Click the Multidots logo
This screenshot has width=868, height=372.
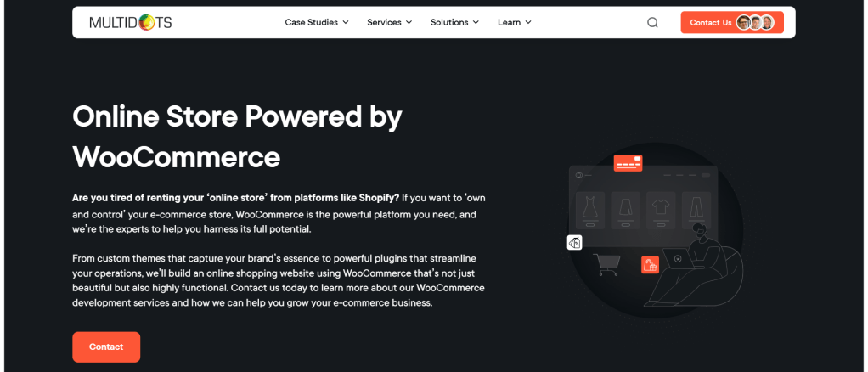point(131,22)
